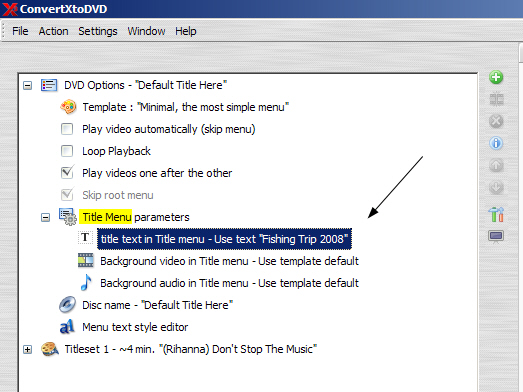Screen dimensions: 523x392
Task: Enable Play video automatically checkbox
Action: pos(67,129)
